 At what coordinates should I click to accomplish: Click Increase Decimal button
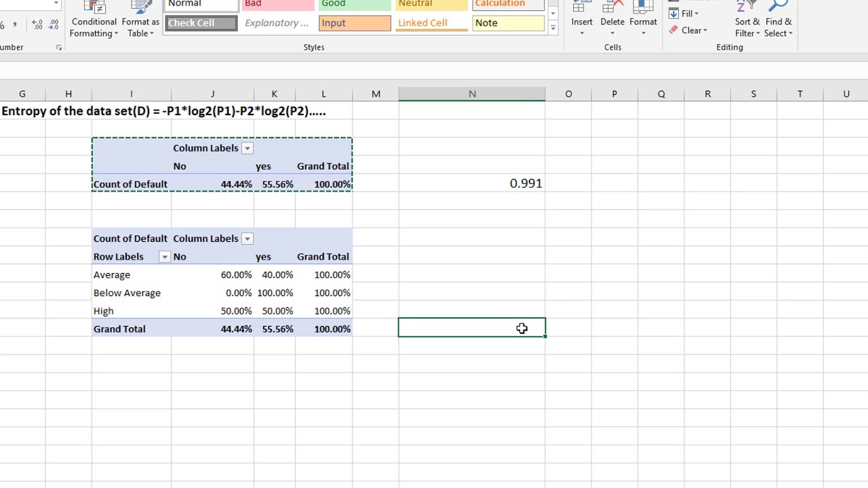click(x=37, y=24)
